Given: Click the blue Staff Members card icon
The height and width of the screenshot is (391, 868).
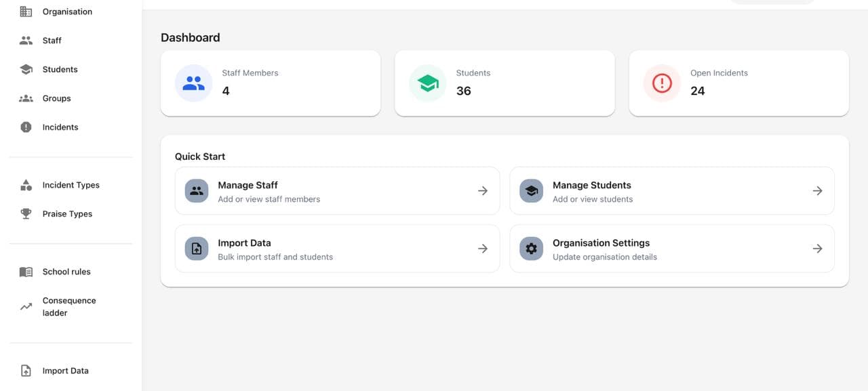Looking at the screenshot, I should pyautogui.click(x=193, y=83).
